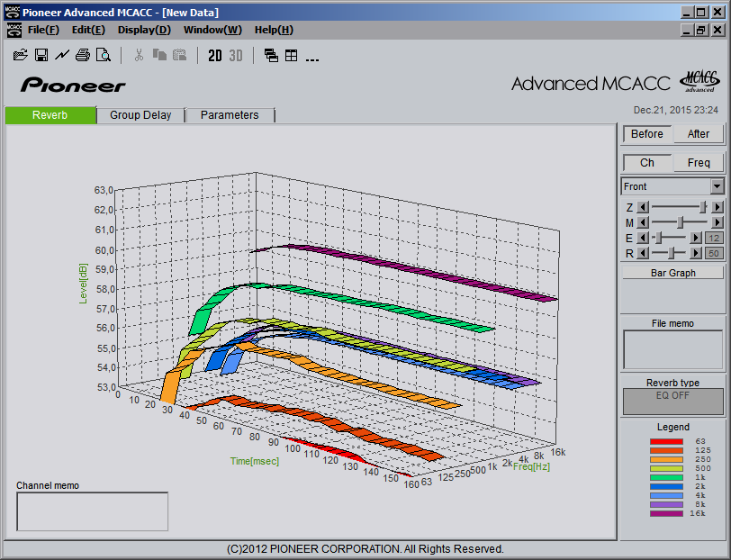The width and height of the screenshot is (731, 560).
Task: Click the M slider right arrow
Action: 717,222
